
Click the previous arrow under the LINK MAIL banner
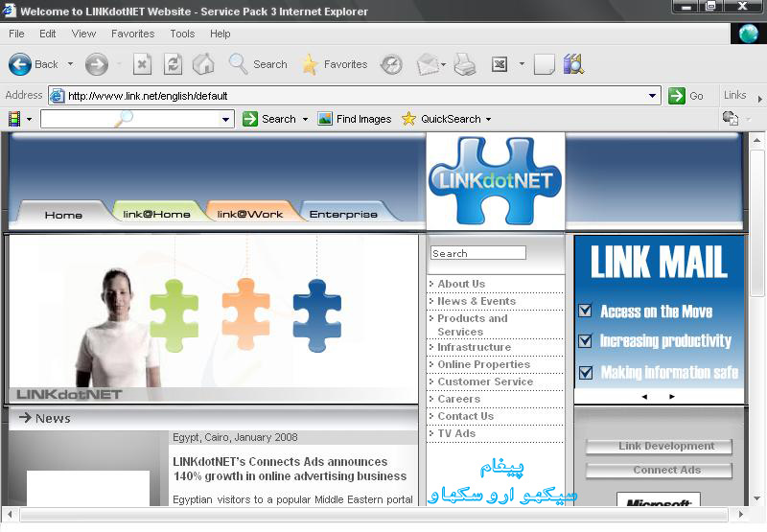click(x=644, y=397)
